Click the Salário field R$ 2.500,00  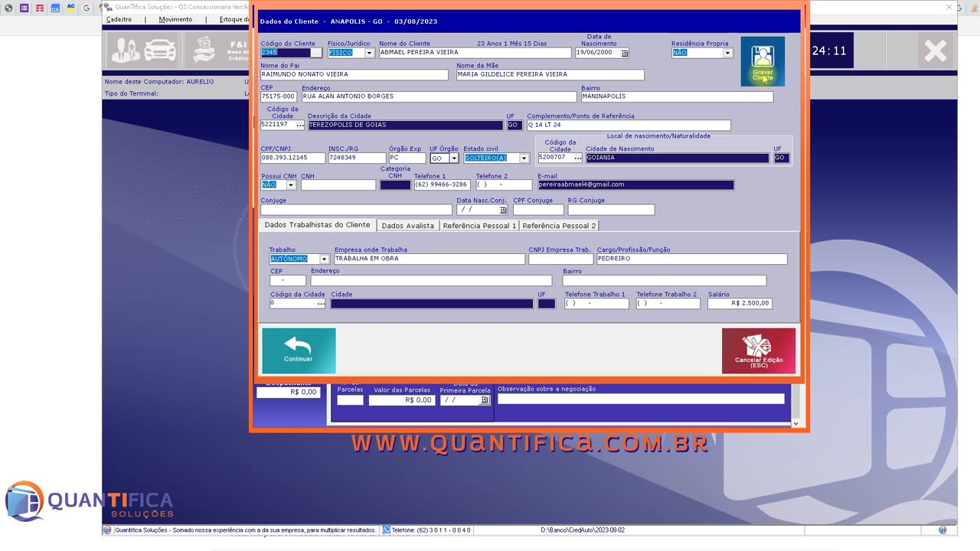[740, 304]
